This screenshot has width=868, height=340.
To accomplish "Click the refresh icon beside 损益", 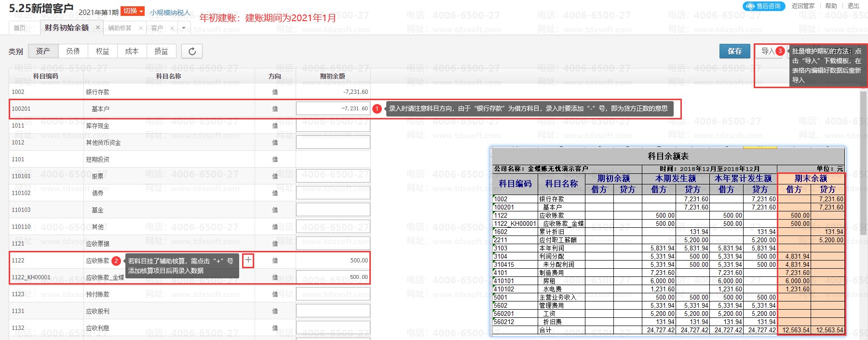I will click(x=192, y=52).
